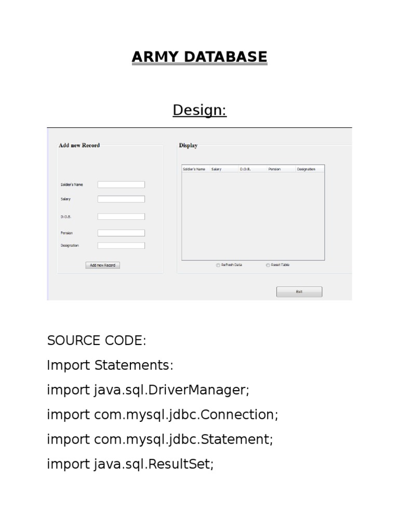The width and height of the screenshot is (399, 532).
Task: Click the Display panel title
Action: click(188, 145)
